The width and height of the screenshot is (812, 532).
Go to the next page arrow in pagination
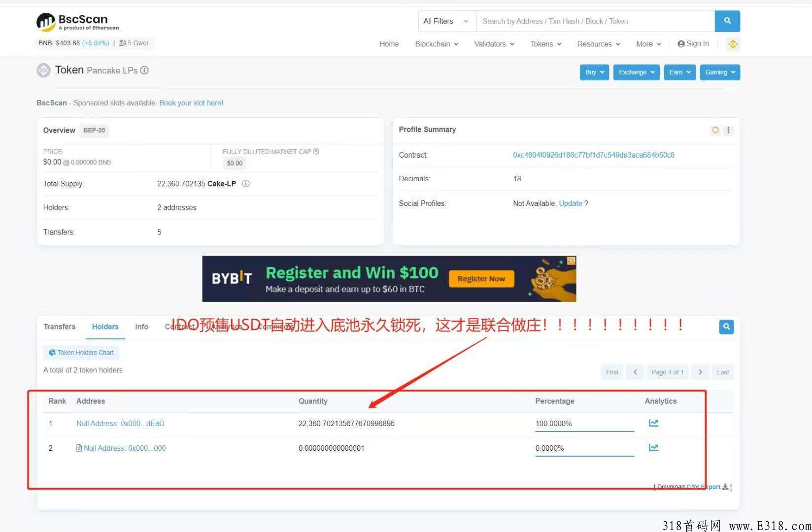pyautogui.click(x=700, y=372)
